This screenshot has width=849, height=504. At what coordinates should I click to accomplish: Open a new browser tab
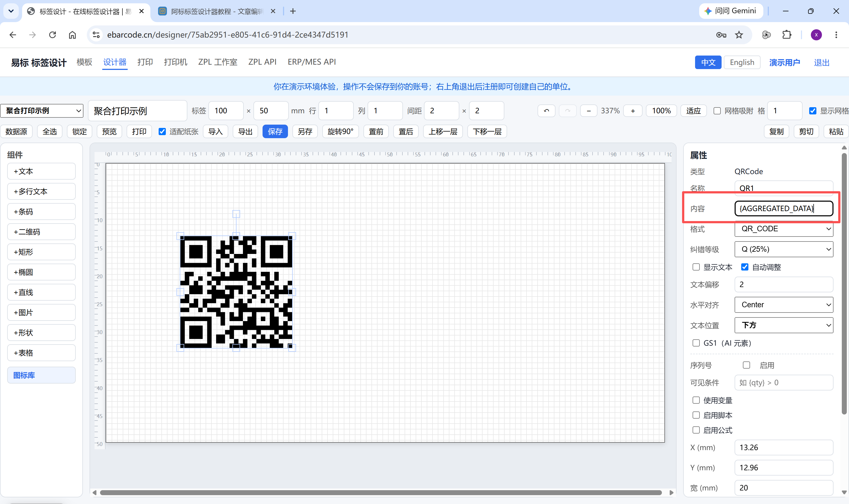293,11
